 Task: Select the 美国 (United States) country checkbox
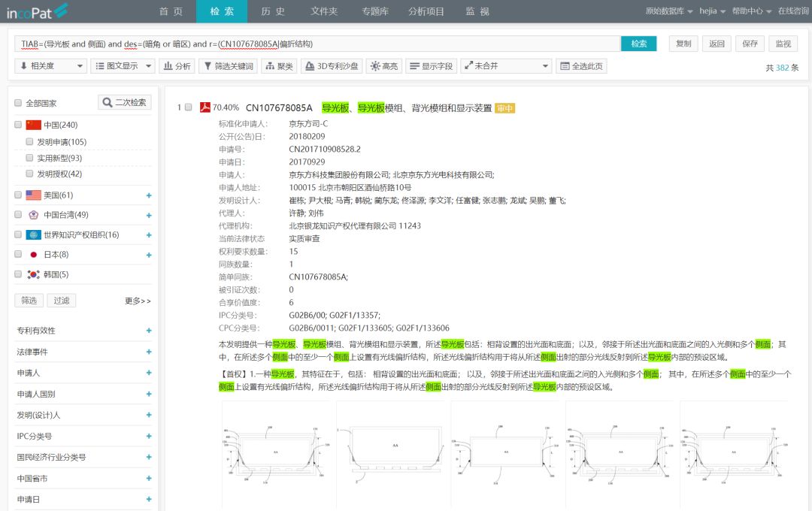17,195
